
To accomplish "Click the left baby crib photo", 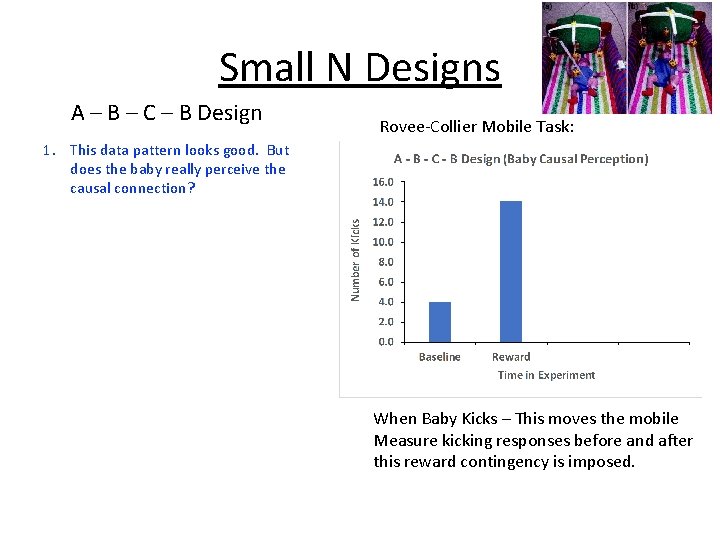I will click(584, 58).
